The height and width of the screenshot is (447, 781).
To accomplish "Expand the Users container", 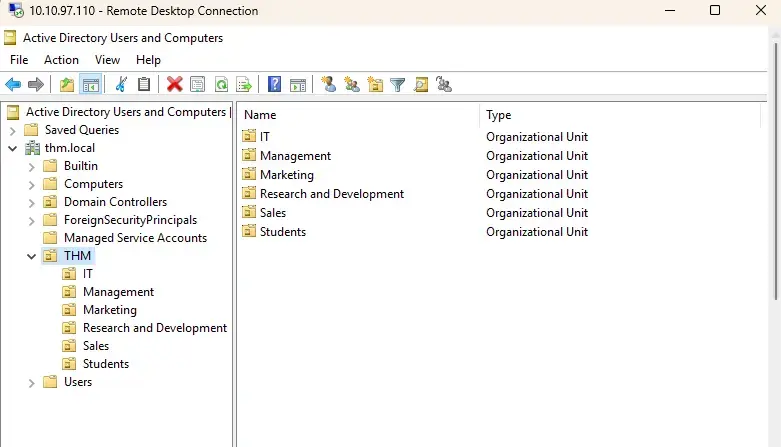I will tap(31, 383).
